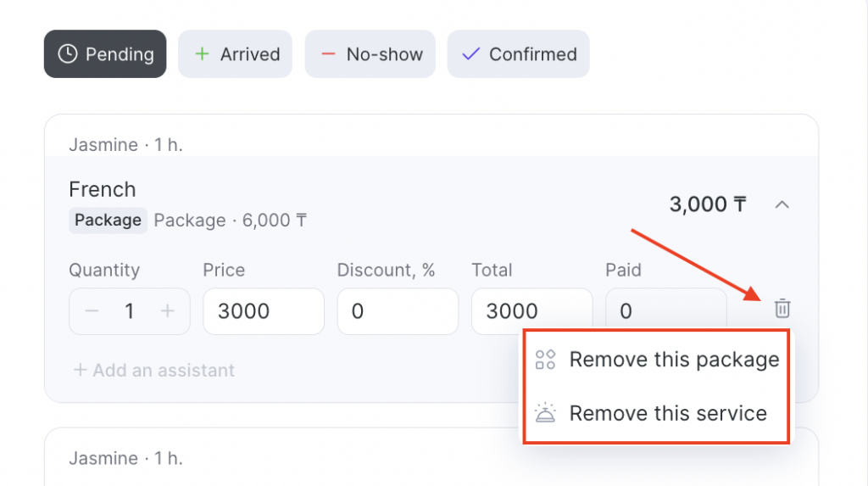Increase quantity with plus button
This screenshot has height=486, width=868.
coord(168,311)
